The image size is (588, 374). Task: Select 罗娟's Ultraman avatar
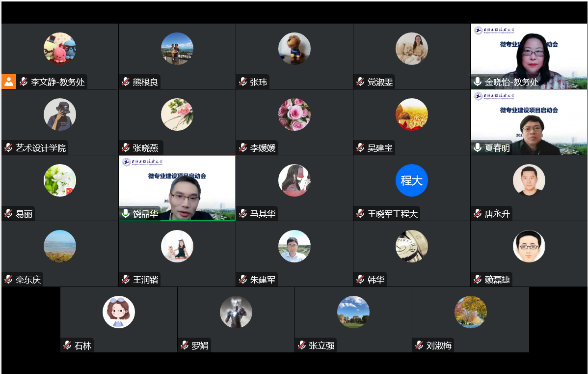[236, 312]
